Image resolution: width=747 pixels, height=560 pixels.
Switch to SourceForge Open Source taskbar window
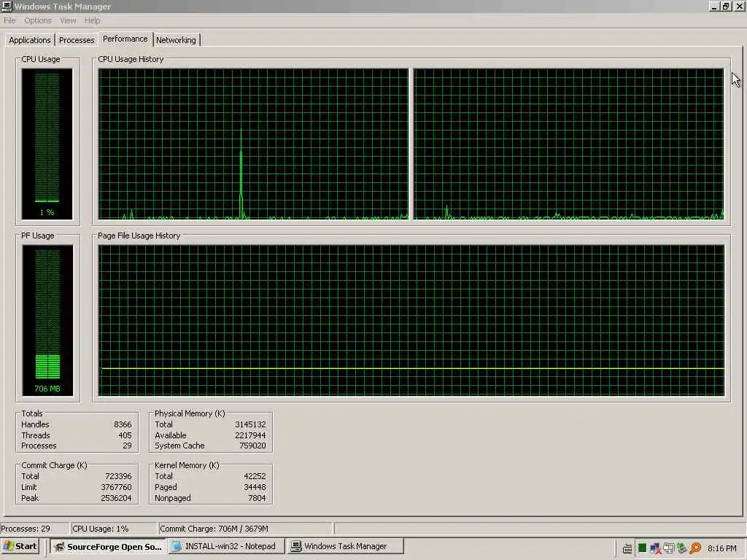click(108, 546)
